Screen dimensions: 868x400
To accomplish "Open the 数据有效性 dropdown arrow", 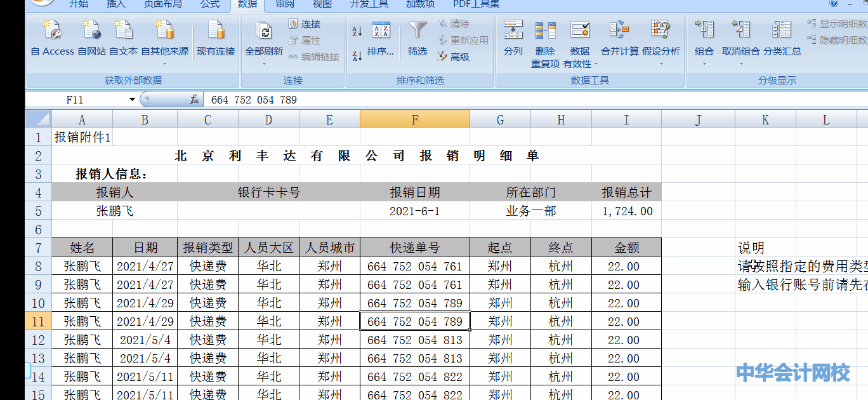I will click(x=596, y=64).
